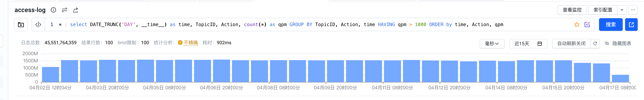
Task: Click the AI query assist icon
Action: pos(587,25)
